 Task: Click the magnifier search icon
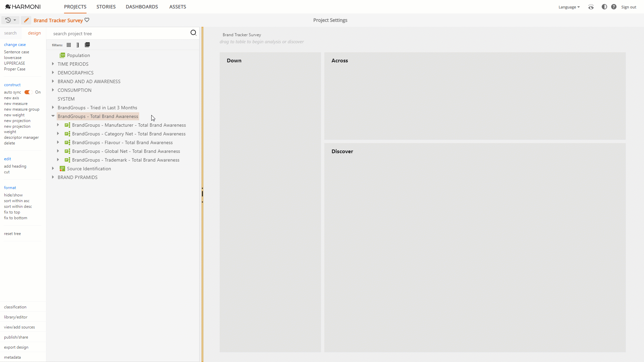194,33
